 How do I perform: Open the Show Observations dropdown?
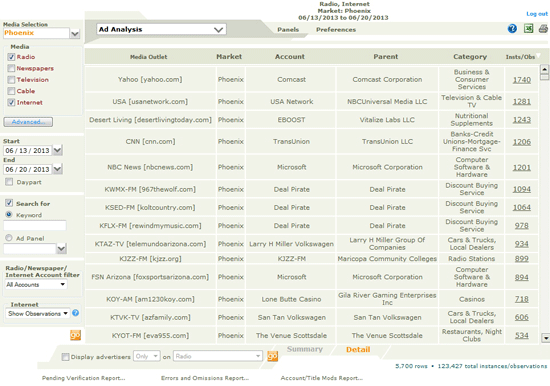tap(38, 313)
